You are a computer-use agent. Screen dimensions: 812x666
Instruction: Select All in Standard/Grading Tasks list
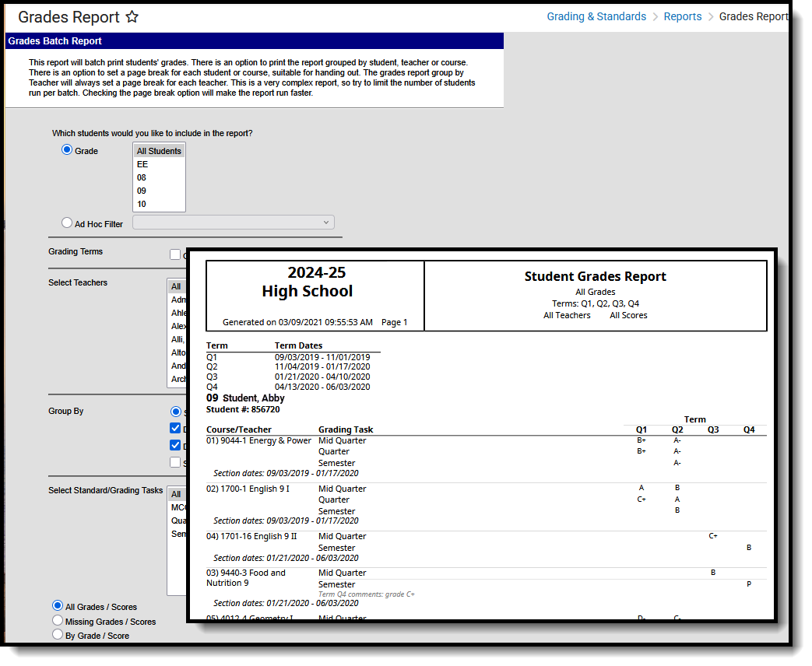click(177, 494)
